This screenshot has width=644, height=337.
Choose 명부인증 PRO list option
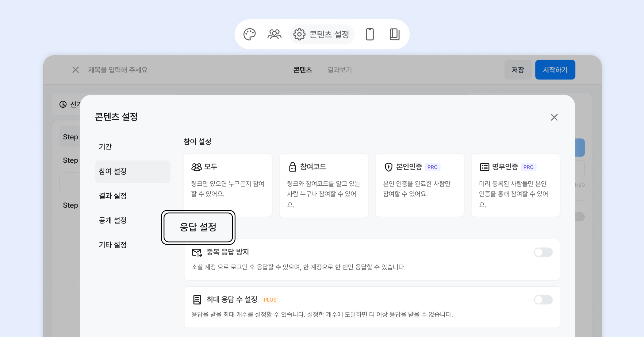(515, 185)
